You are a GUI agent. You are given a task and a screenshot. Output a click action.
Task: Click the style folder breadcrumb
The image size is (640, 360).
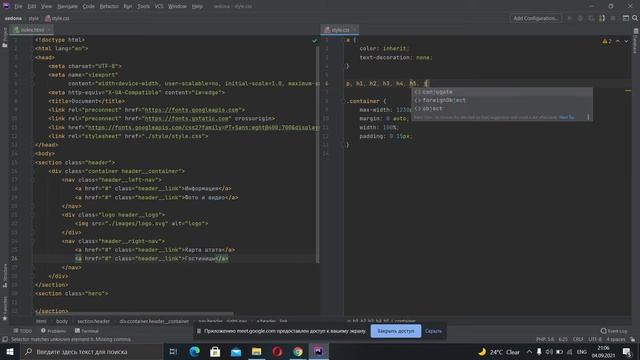(x=33, y=18)
